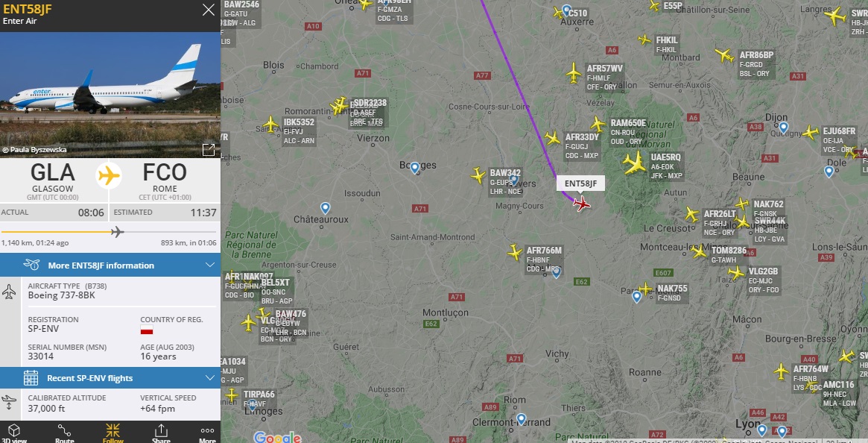Expand More ENT58JF information section
The width and height of the screenshot is (868, 443).
point(110,265)
